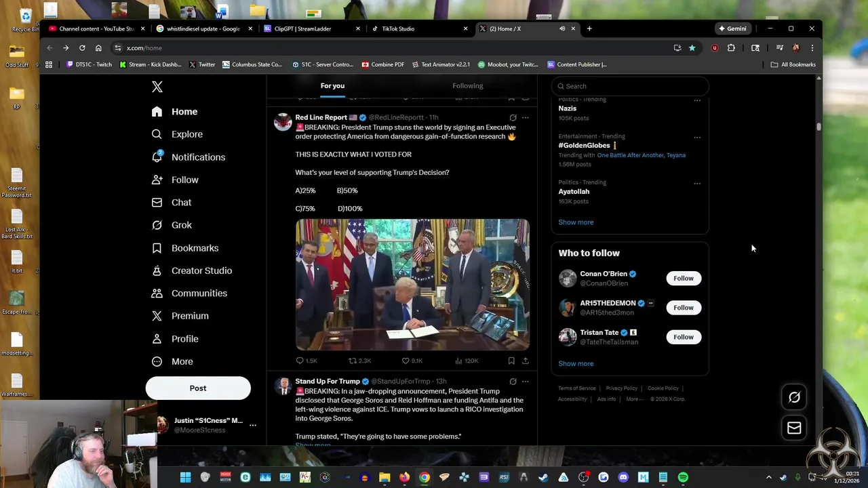Toggle the bookmark star in address bar

tap(692, 48)
